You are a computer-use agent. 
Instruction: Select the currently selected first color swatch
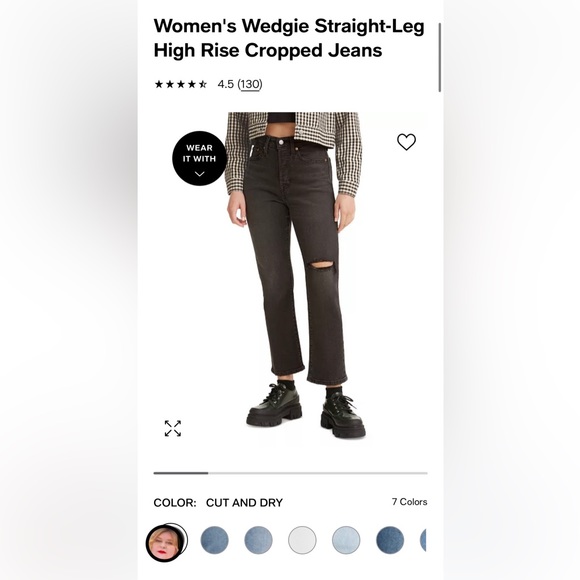coord(166,542)
